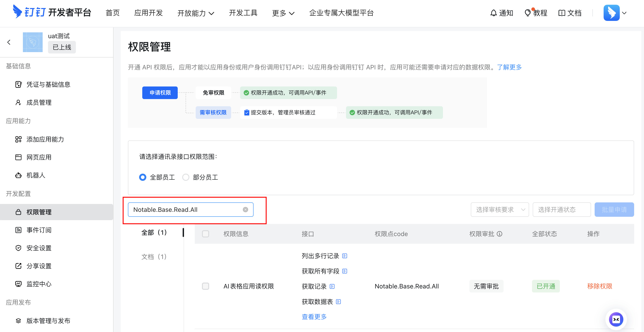
Task: Click info icon beside 权限审批
Action: (x=499, y=234)
